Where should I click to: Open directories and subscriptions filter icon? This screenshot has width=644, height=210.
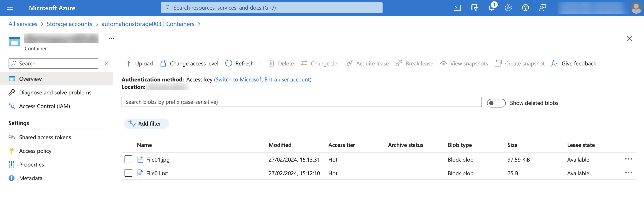pos(474,8)
